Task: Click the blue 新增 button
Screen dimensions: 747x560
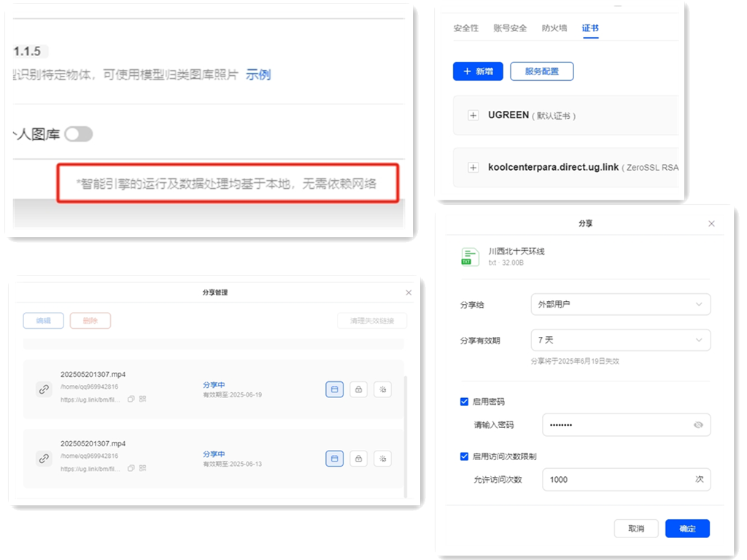Action: coord(478,71)
